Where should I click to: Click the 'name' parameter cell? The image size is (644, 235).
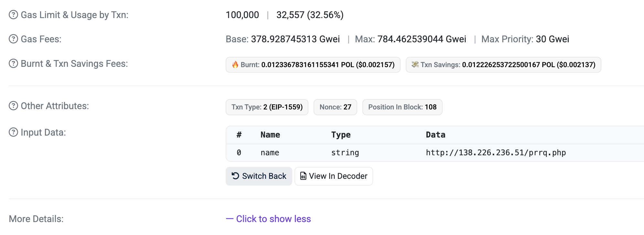[270, 153]
